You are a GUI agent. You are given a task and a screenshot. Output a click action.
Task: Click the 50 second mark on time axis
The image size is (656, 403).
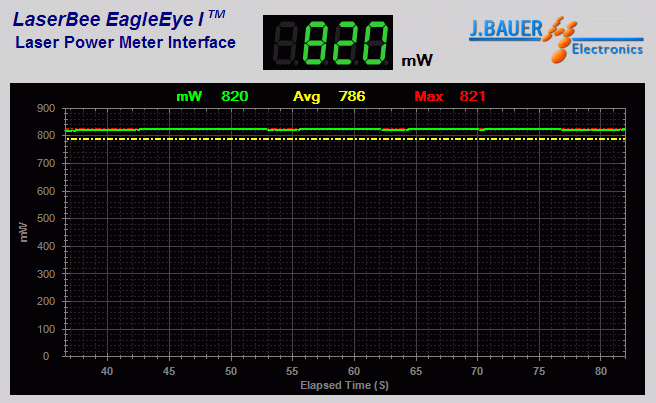tap(230, 370)
